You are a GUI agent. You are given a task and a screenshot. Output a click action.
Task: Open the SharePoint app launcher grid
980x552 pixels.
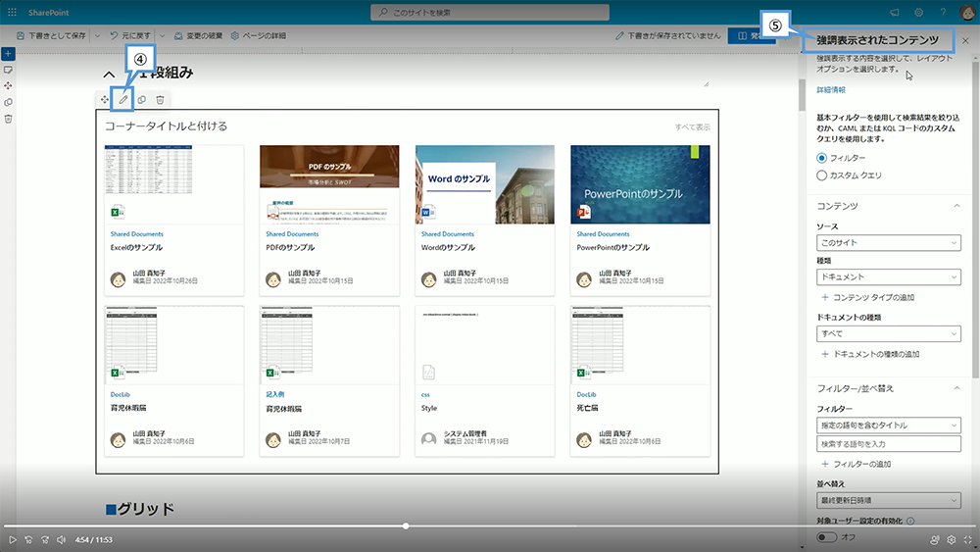tap(10, 12)
